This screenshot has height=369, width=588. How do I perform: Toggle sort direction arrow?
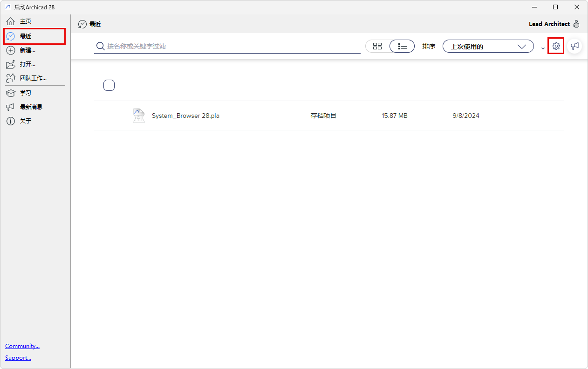(x=543, y=46)
